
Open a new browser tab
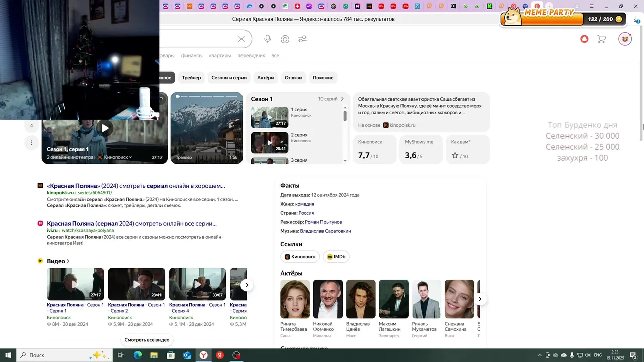[x=549, y=6]
